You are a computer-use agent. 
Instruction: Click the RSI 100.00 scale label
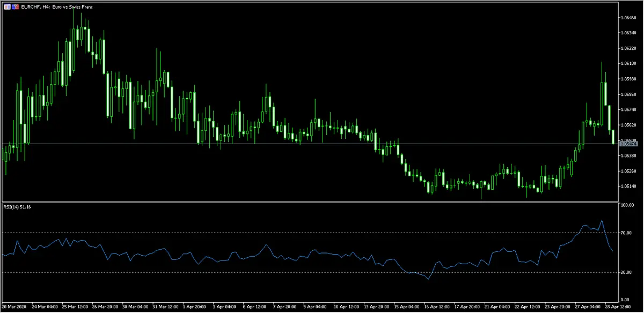point(627,205)
